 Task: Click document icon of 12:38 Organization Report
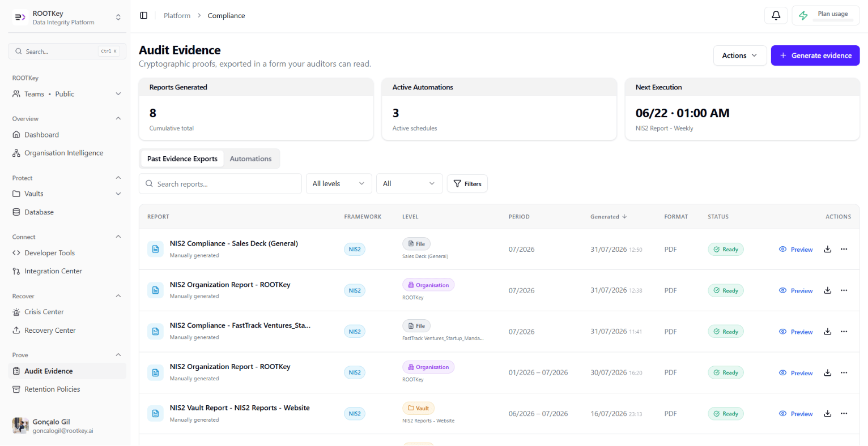pos(155,290)
